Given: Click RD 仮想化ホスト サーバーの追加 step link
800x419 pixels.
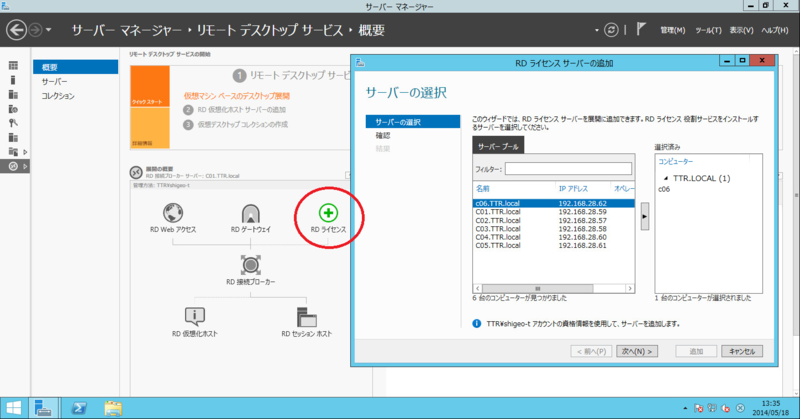Looking at the screenshot, I should point(241,110).
